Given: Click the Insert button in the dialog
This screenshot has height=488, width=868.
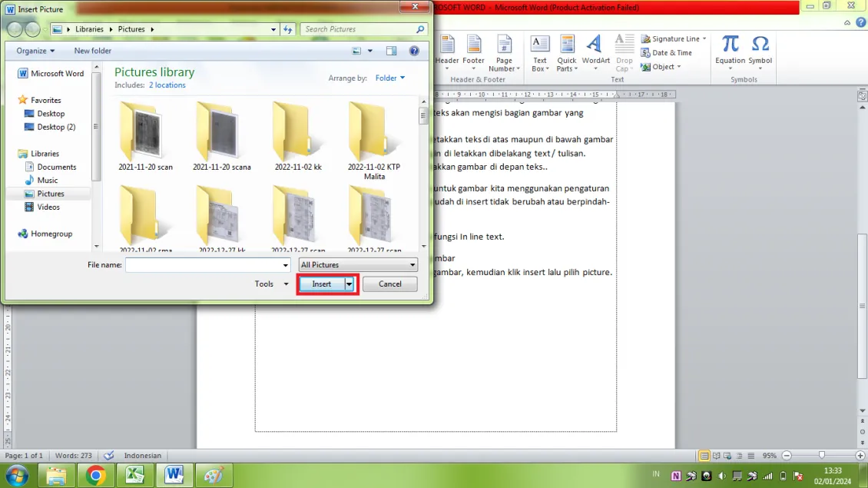Looking at the screenshot, I should 322,284.
